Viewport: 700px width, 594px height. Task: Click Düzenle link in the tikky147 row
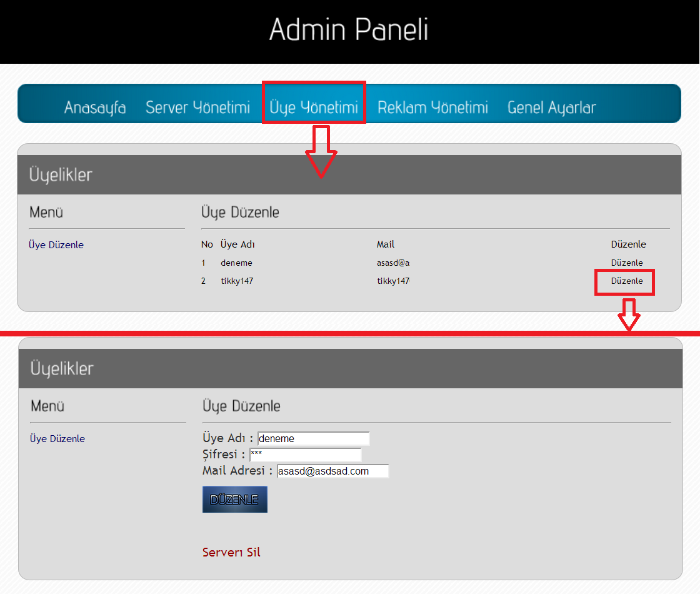coord(627,281)
